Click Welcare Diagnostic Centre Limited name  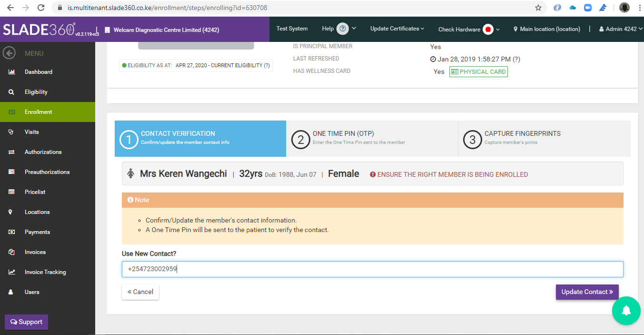[x=166, y=30]
